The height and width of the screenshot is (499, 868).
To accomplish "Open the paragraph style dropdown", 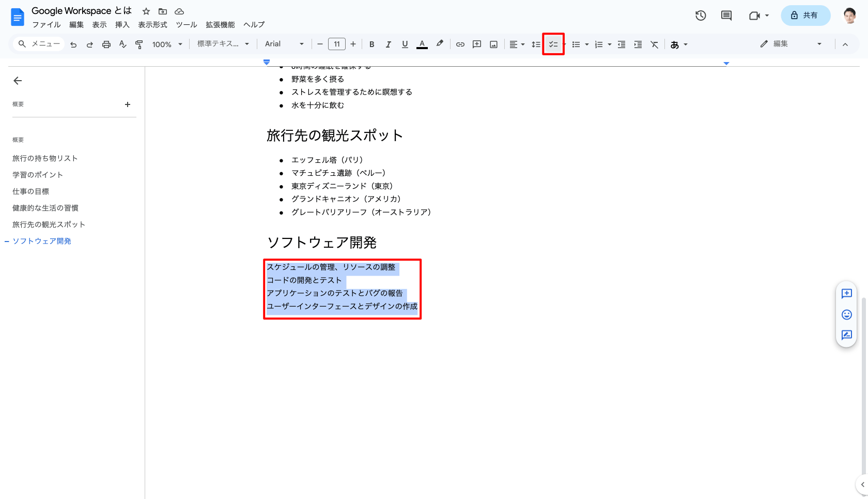I will (223, 44).
